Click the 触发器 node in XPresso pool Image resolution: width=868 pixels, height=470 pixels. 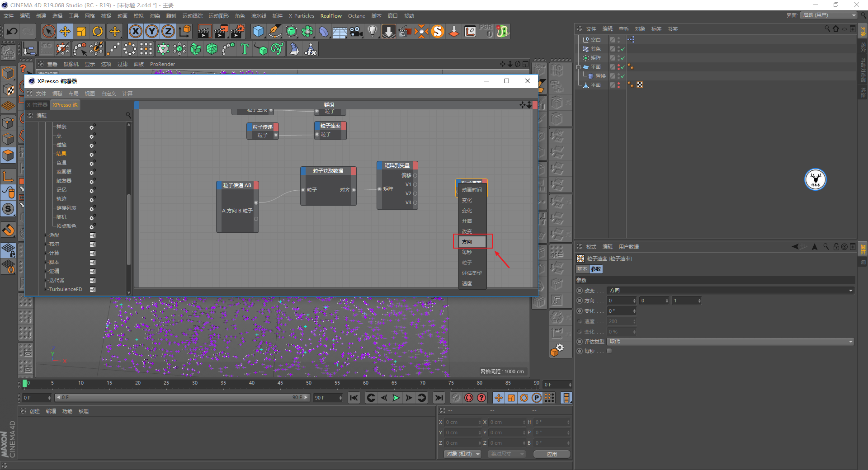click(x=64, y=181)
